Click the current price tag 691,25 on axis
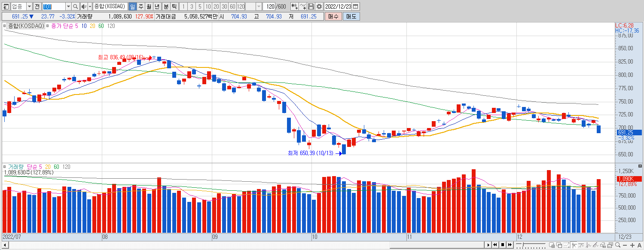The image size is (644, 250). coord(629,133)
